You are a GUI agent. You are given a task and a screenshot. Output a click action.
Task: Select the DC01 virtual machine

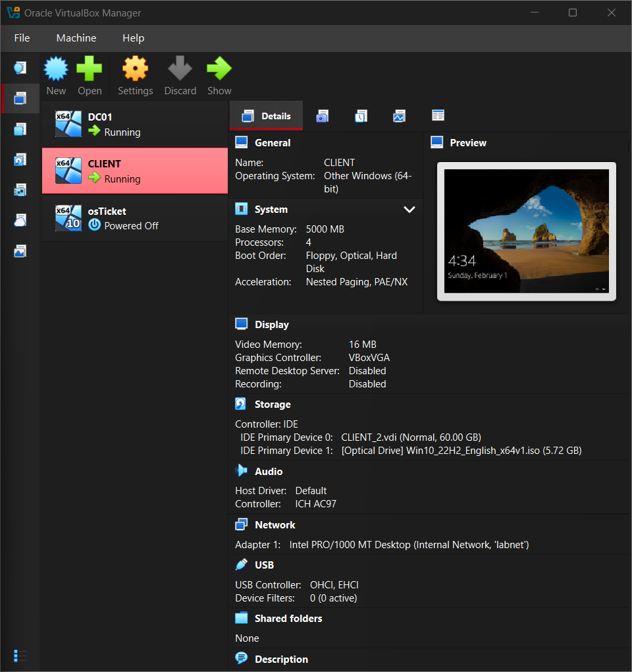tap(135, 125)
